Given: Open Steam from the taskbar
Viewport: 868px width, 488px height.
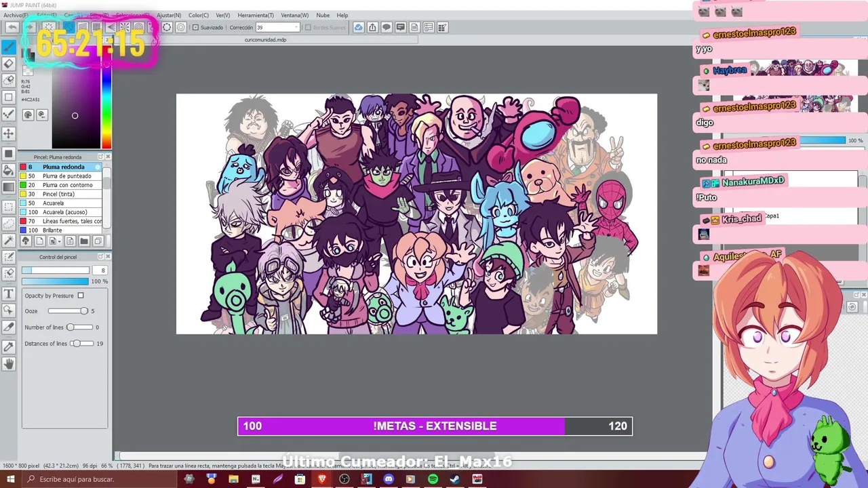Looking at the screenshot, I should 455,479.
